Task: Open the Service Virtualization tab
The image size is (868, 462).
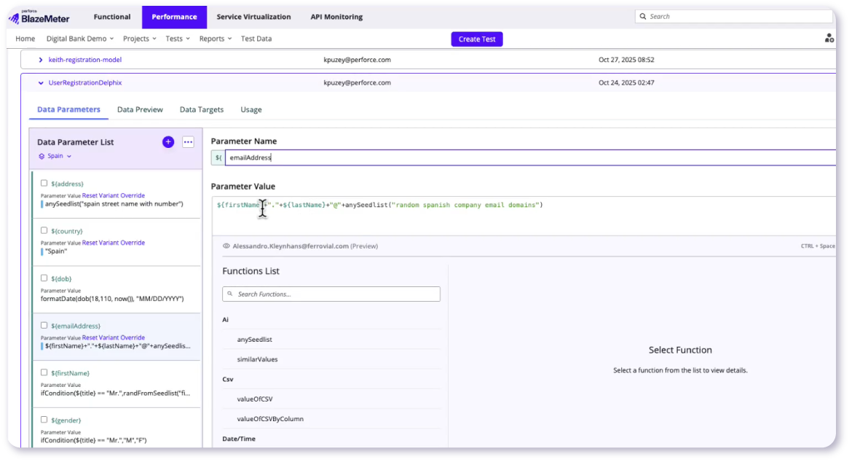Action: (x=253, y=17)
